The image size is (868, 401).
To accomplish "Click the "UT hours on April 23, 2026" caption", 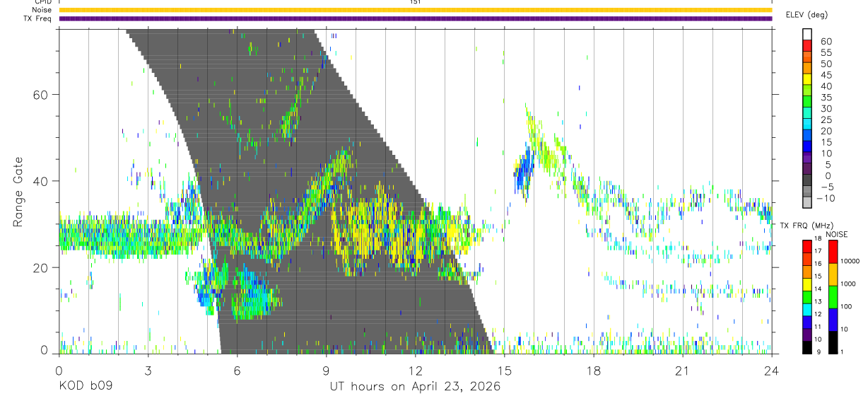I will [x=415, y=387].
